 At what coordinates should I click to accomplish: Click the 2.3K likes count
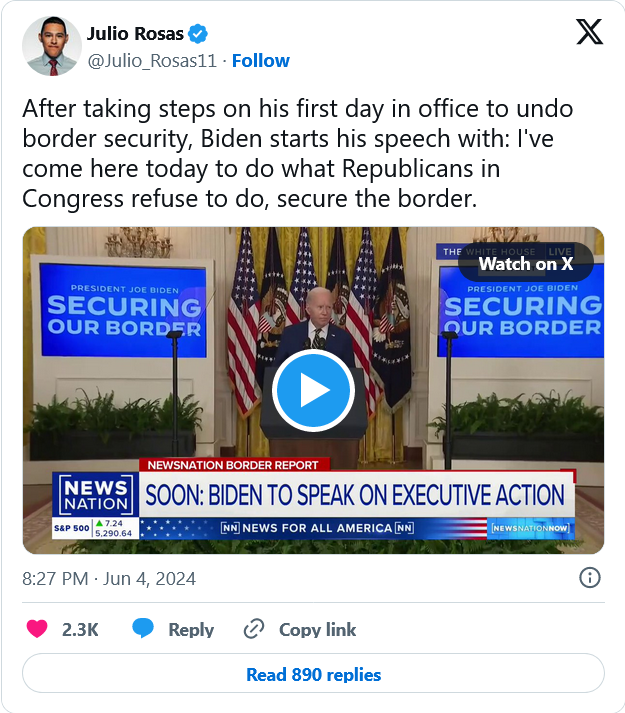pos(80,629)
